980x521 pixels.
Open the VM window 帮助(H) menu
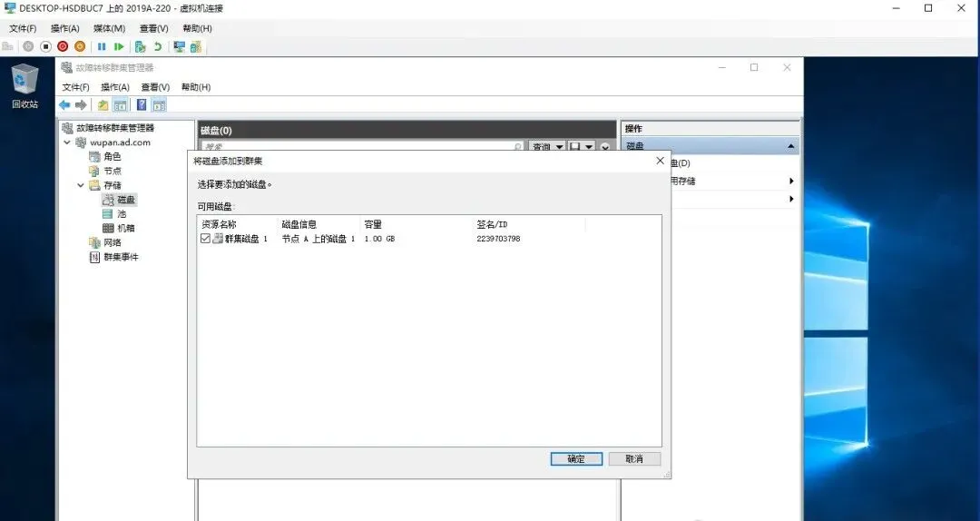click(x=197, y=28)
